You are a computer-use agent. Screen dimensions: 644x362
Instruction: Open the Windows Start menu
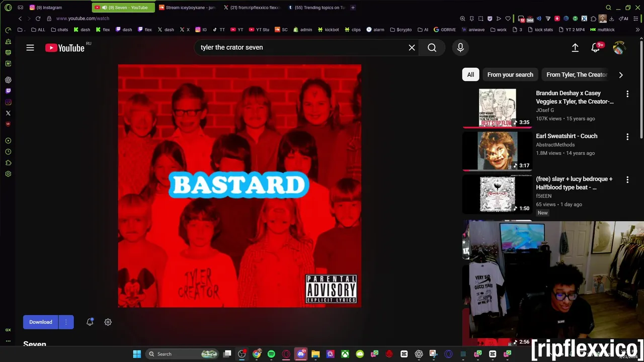coord(137,354)
